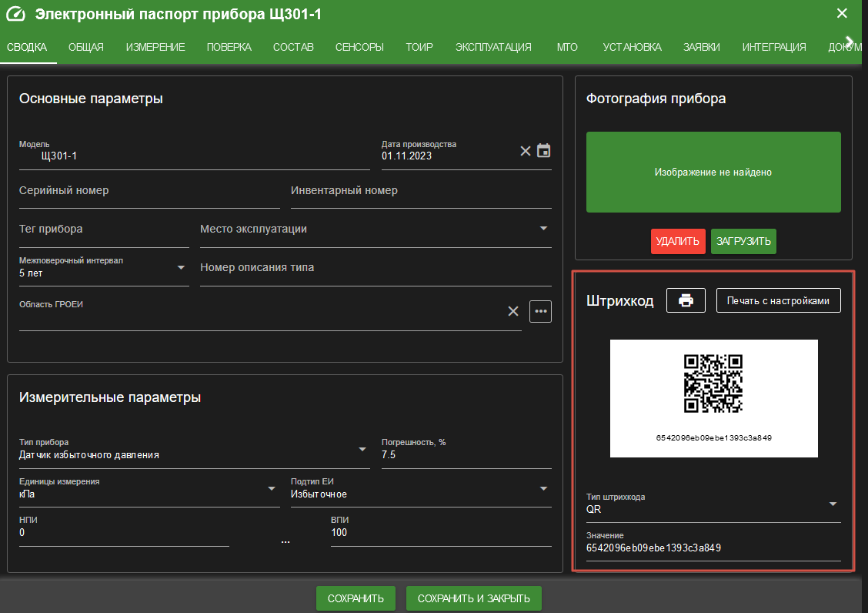The image size is (868, 613).
Task: Expand the Тип штрихкода dropdown
Action: tap(833, 504)
